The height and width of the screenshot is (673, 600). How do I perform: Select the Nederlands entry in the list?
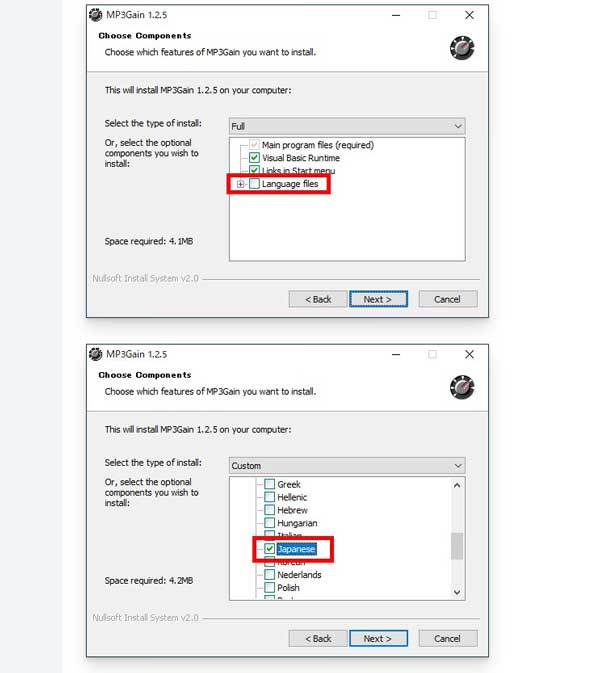tap(299, 574)
